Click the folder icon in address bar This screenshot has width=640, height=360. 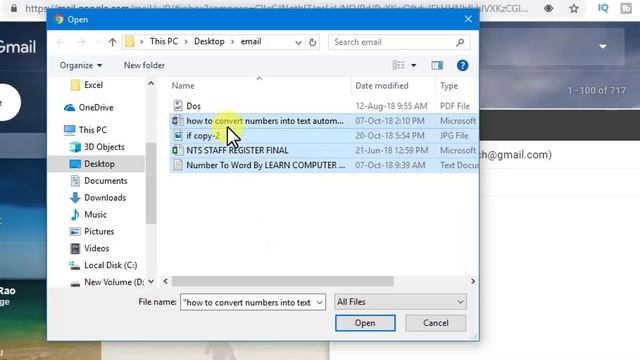point(130,42)
